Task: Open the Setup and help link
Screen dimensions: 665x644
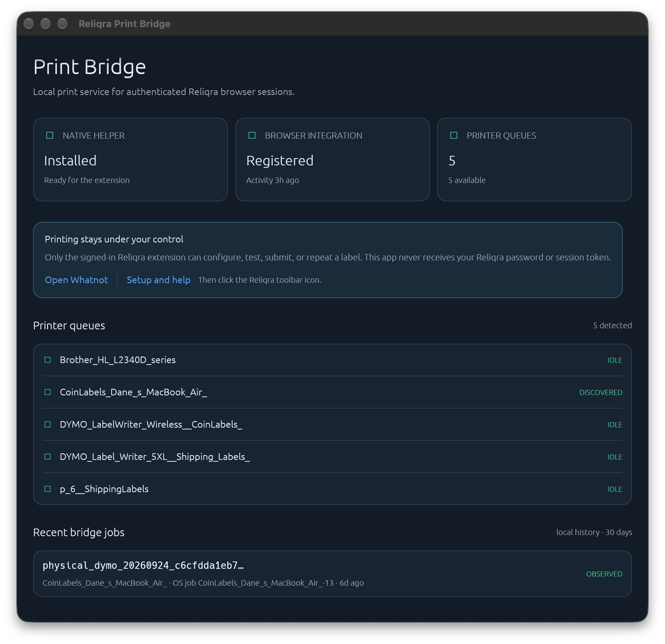Action: pyautogui.click(x=159, y=280)
